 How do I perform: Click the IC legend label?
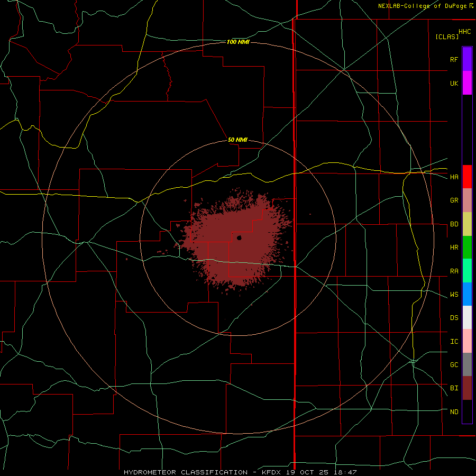454,342
